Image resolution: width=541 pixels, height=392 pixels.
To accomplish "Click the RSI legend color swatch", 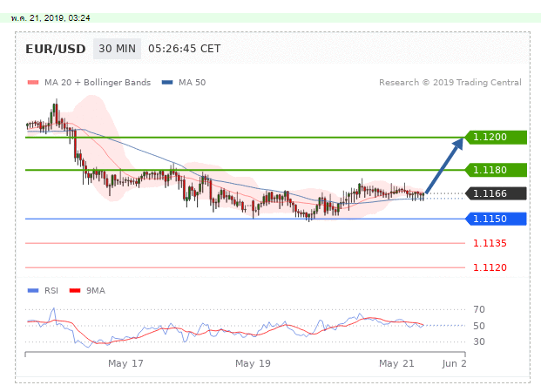I will click(x=33, y=291).
